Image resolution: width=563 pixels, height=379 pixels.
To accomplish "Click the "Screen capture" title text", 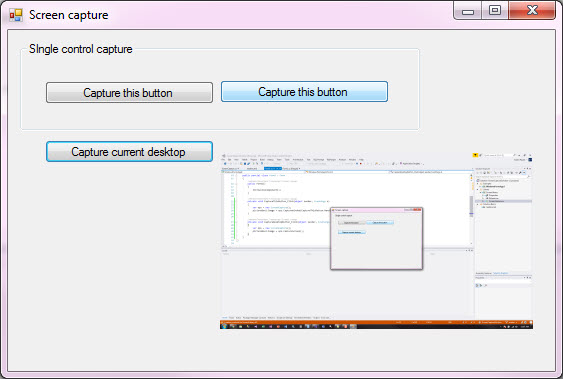I will click(x=69, y=15).
